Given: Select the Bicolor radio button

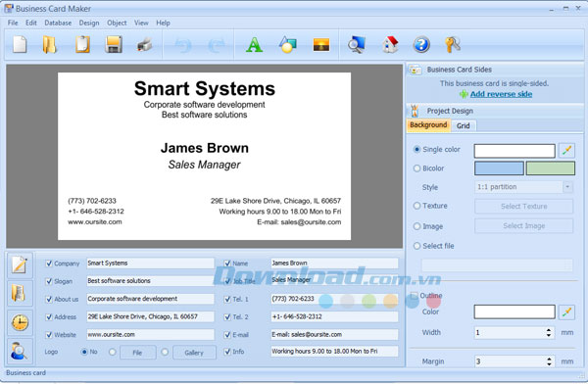Looking at the screenshot, I should (x=416, y=168).
